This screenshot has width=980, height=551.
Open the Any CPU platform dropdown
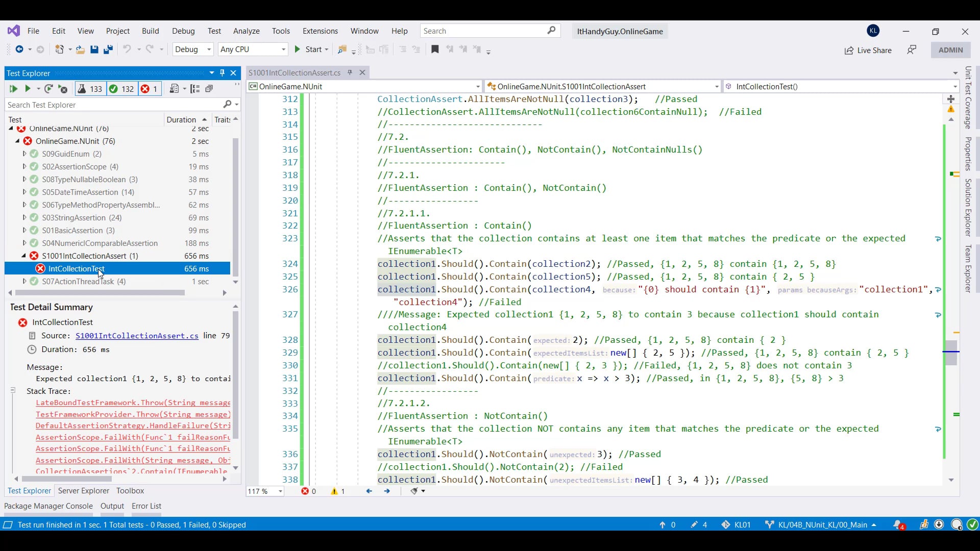(x=253, y=49)
